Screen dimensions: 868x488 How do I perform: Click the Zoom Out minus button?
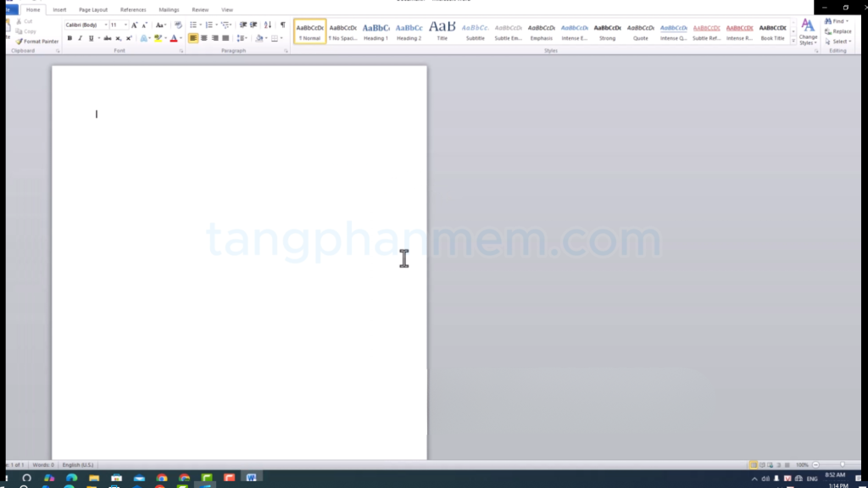[815, 465]
